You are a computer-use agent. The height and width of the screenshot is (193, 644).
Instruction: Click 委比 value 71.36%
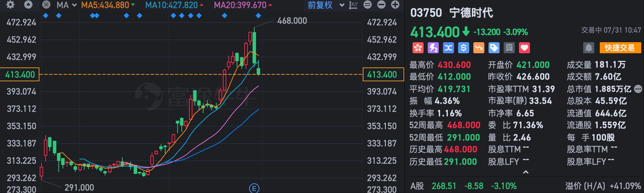[x=528, y=125]
